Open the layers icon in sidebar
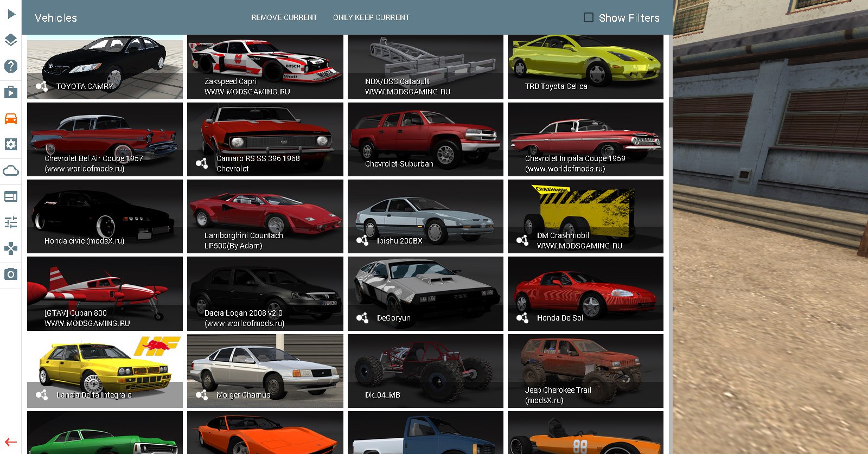Image resolution: width=868 pixels, height=454 pixels. pyautogui.click(x=11, y=40)
